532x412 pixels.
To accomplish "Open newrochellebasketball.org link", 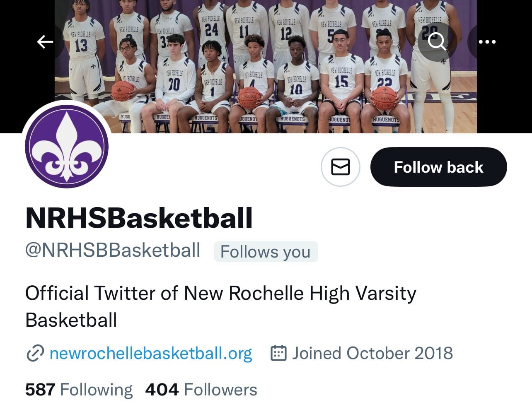I will tap(150, 353).
